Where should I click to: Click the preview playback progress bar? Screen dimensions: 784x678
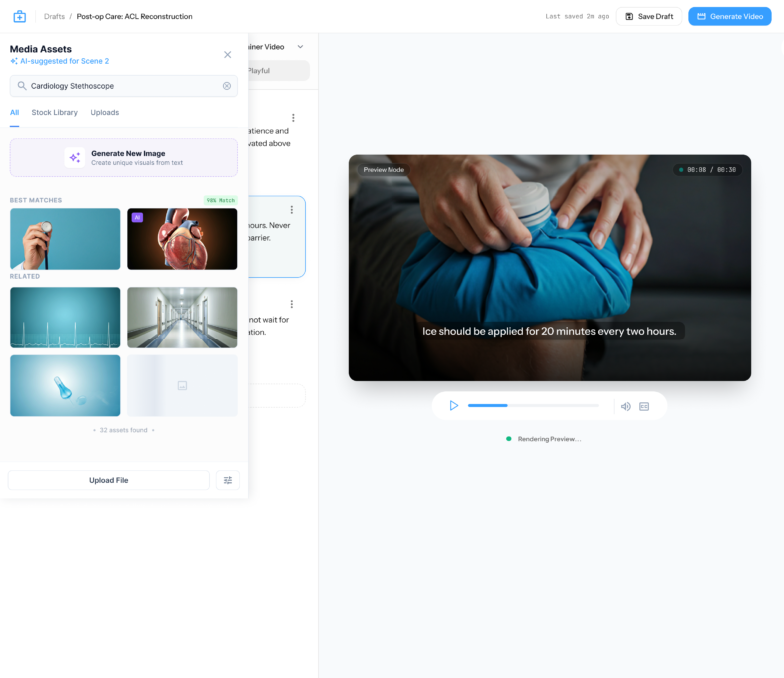point(533,406)
